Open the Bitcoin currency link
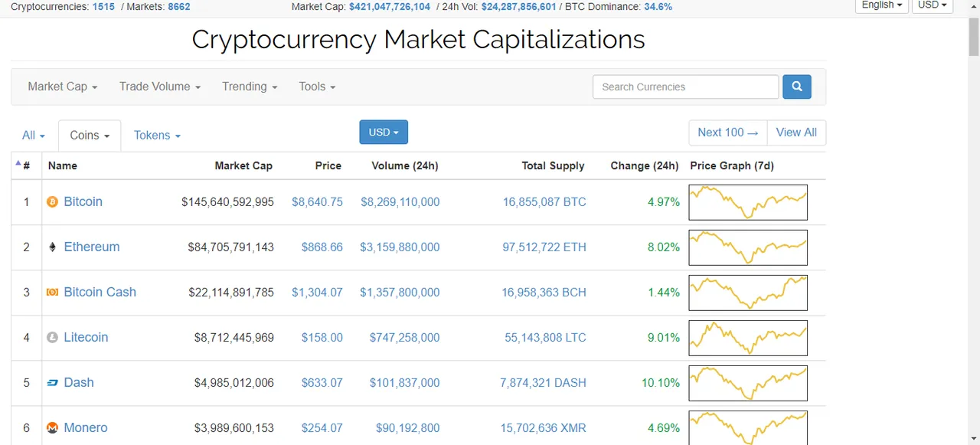Screen dimensions: 980x445 pos(83,201)
